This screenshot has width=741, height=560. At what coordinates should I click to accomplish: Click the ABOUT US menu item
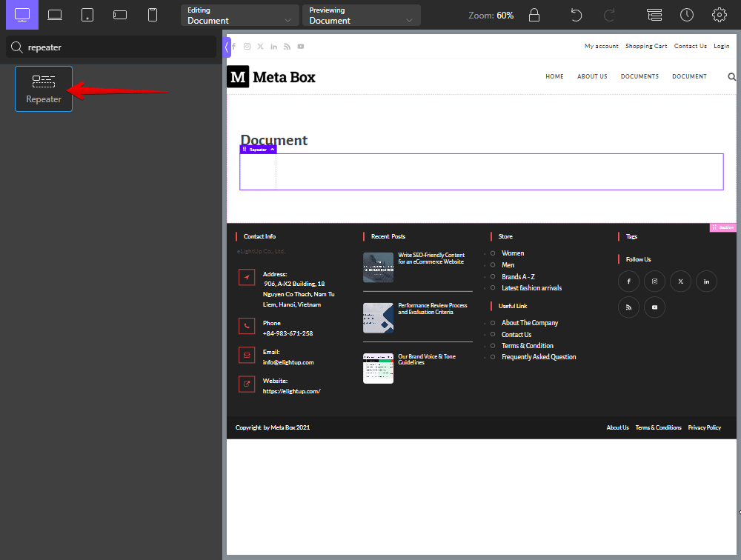pos(592,76)
